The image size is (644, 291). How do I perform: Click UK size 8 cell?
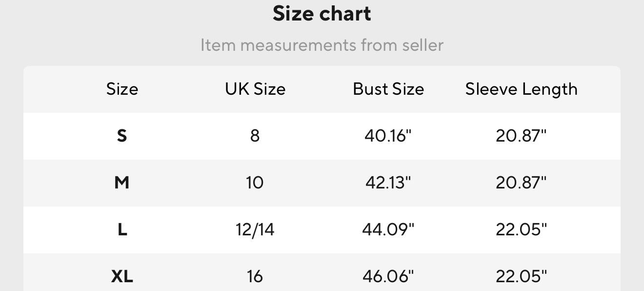[x=255, y=136]
